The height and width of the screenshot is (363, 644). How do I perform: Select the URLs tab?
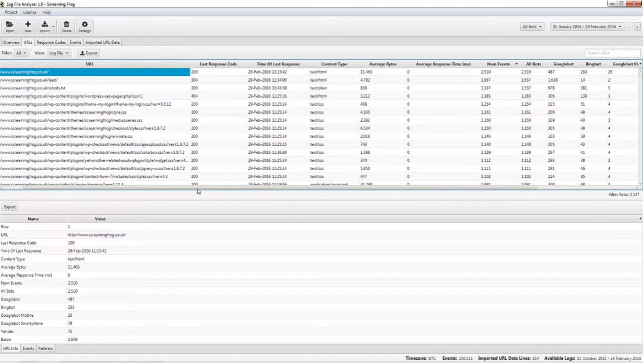[x=28, y=42]
